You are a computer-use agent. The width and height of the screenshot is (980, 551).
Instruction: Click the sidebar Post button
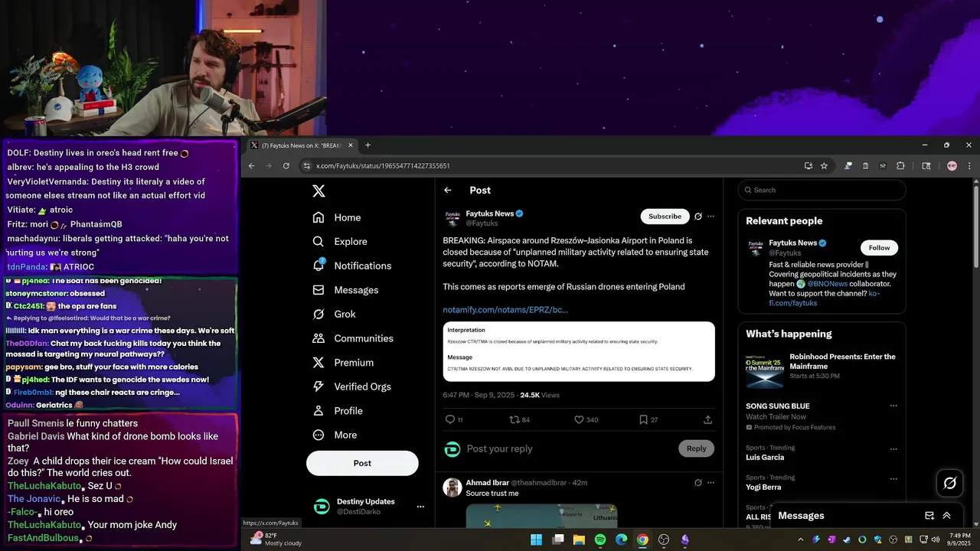pos(362,463)
